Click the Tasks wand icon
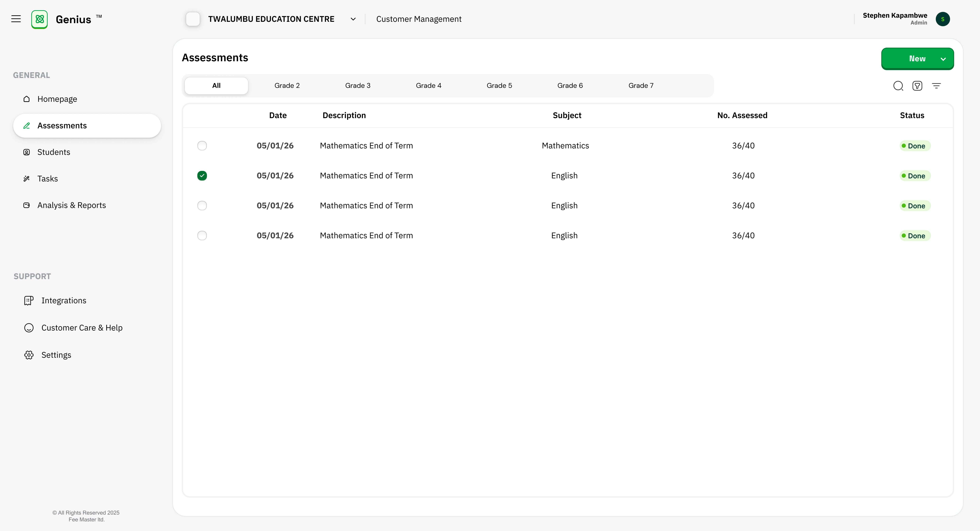 point(27,179)
